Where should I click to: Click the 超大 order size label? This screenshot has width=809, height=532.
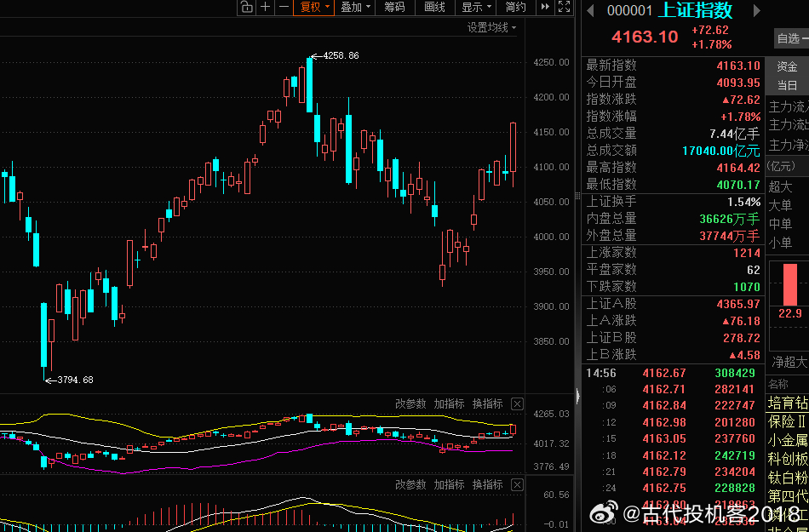(x=780, y=186)
